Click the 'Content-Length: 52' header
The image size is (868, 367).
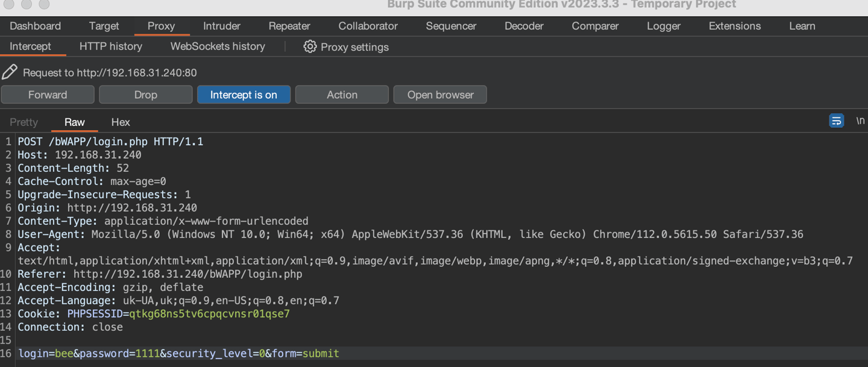pos(73,168)
